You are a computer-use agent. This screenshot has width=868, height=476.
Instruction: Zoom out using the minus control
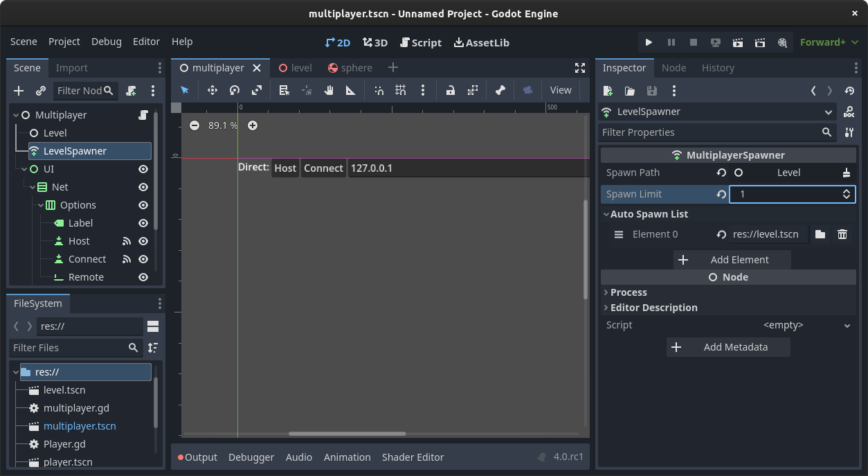point(195,125)
